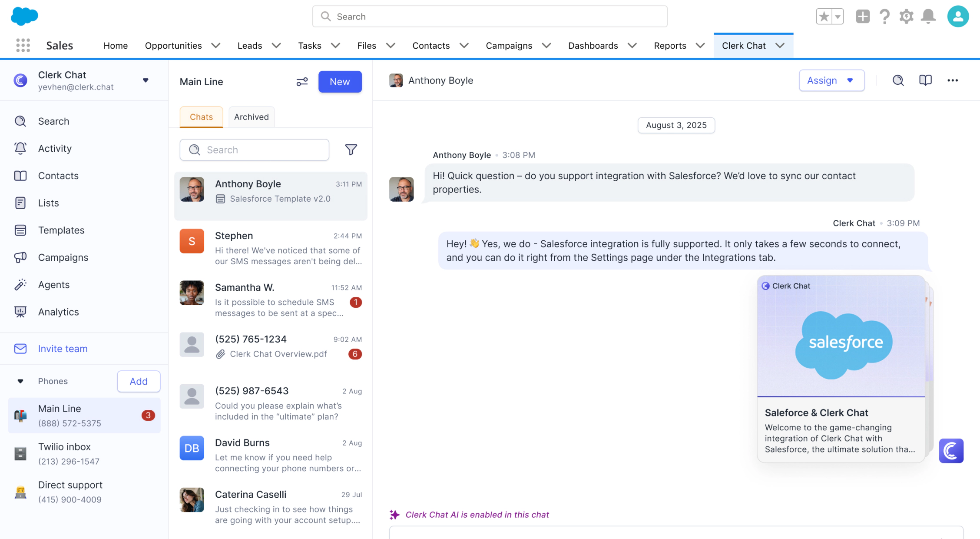Select the Main Line phone inbox
Screen dimensions: 980x539
84,415
